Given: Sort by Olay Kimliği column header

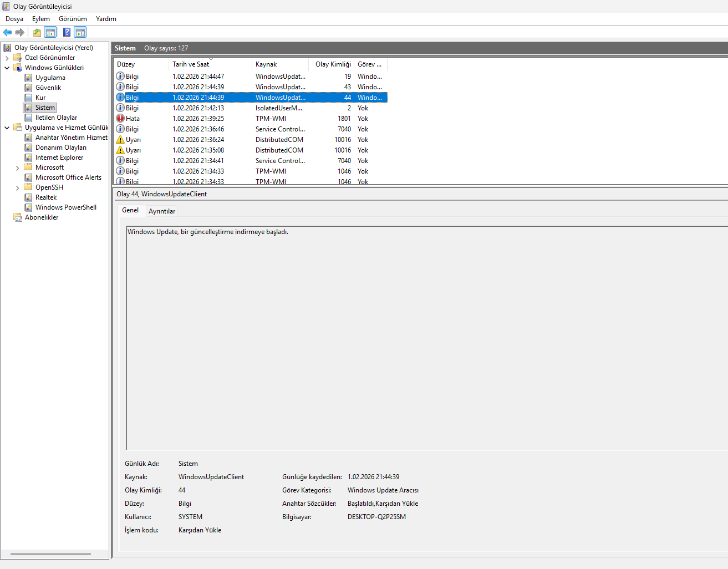Looking at the screenshot, I should (332, 64).
